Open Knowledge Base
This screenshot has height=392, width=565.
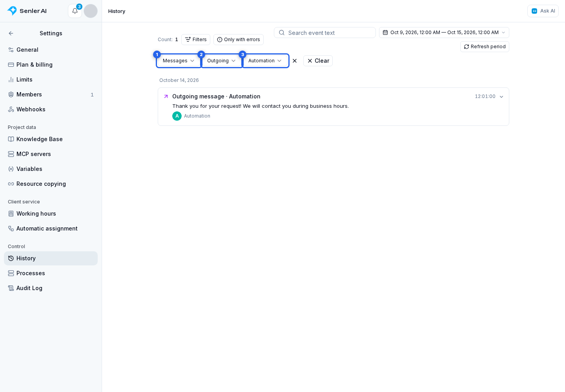pyautogui.click(x=51, y=139)
